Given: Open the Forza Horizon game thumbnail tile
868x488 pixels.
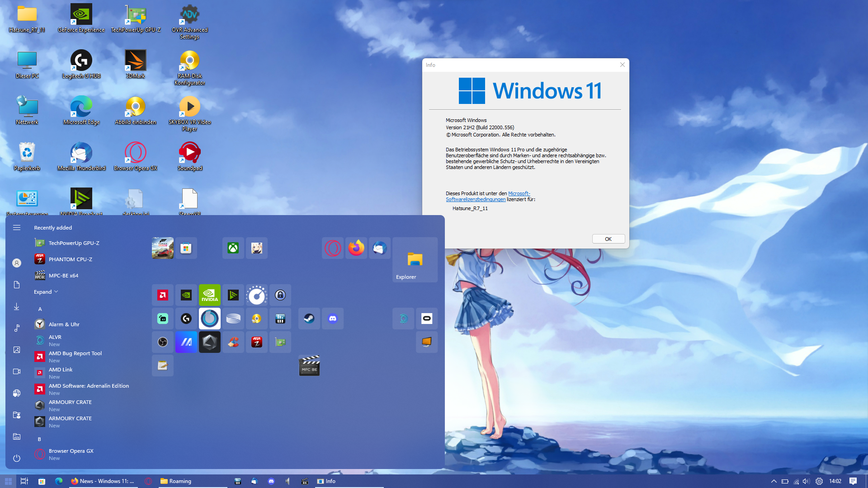Looking at the screenshot, I should pos(163,248).
